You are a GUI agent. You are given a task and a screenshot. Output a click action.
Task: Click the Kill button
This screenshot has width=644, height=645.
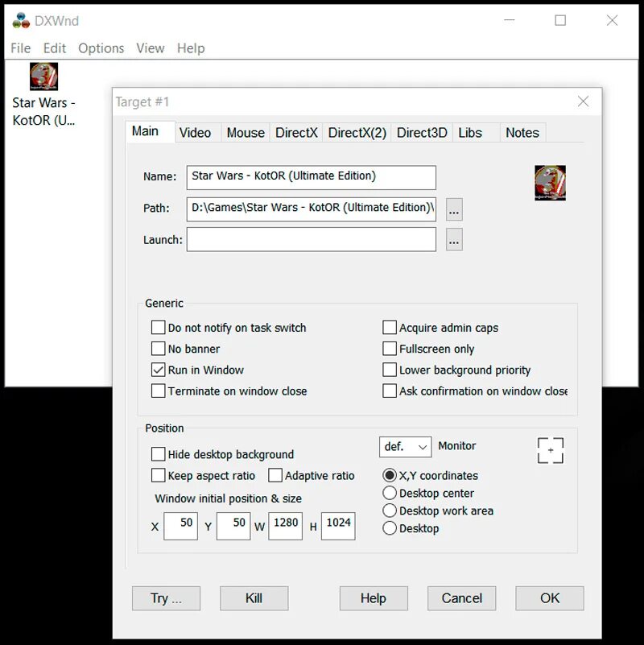(254, 598)
